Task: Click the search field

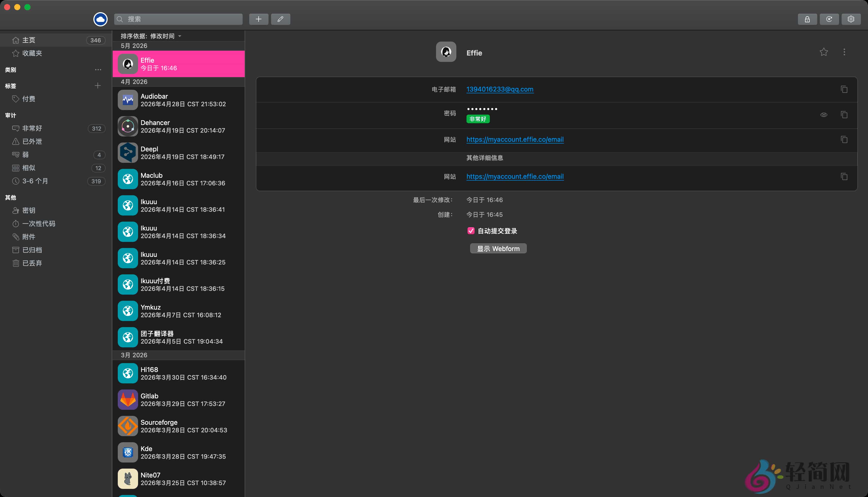Action: pos(178,19)
